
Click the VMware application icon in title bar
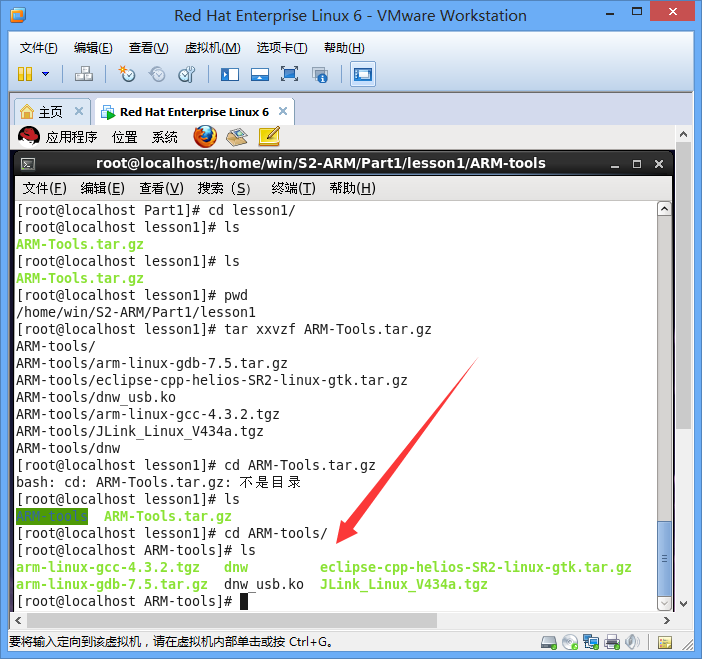point(18,15)
